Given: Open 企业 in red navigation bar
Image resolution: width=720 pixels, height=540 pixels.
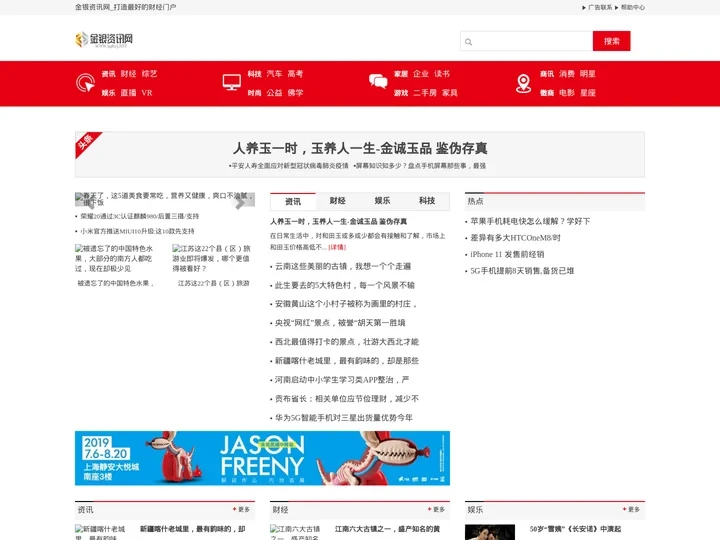Looking at the screenshot, I should point(421,74).
